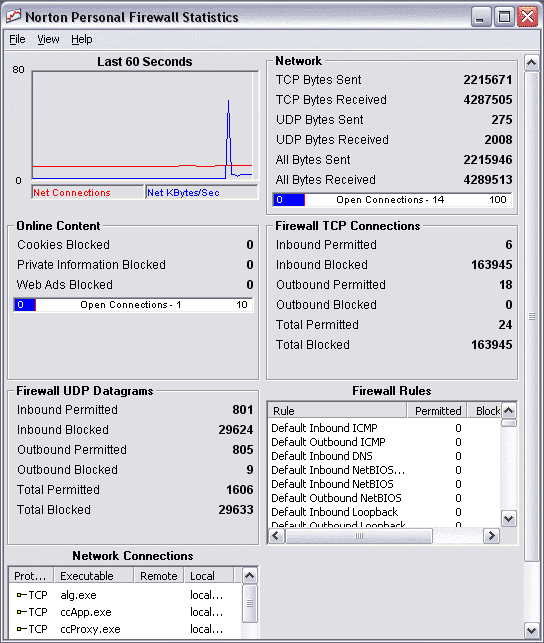Click Firewall Rules scroll left arrow
Viewport: 544px width, 643px height.
pyautogui.click(x=276, y=536)
